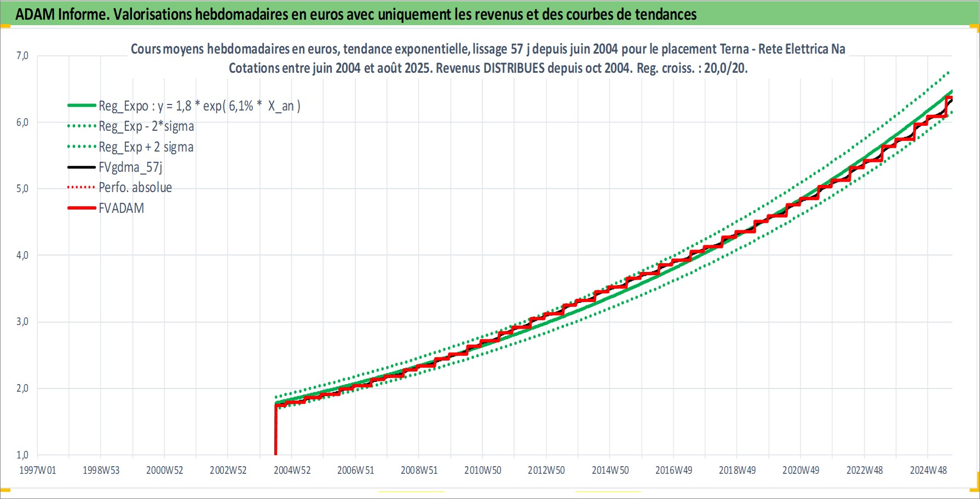The width and height of the screenshot is (980, 499).
Task: Click x-axis label 2000W52
Action: [x=164, y=470]
